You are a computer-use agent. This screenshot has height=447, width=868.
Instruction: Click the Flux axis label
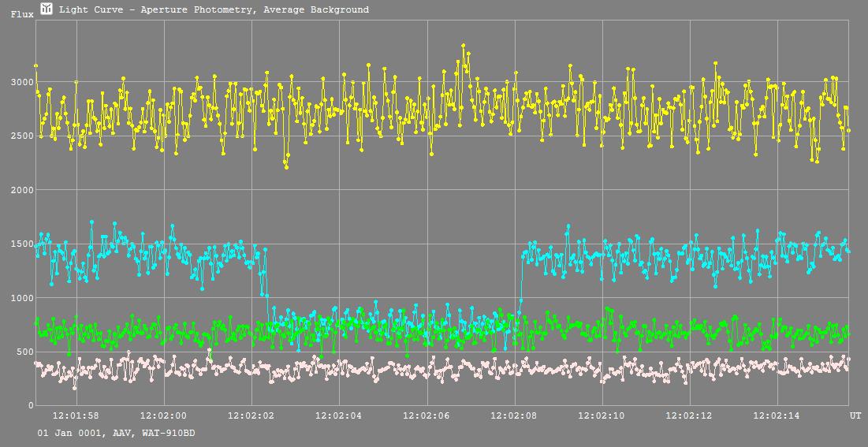[22, 14]
